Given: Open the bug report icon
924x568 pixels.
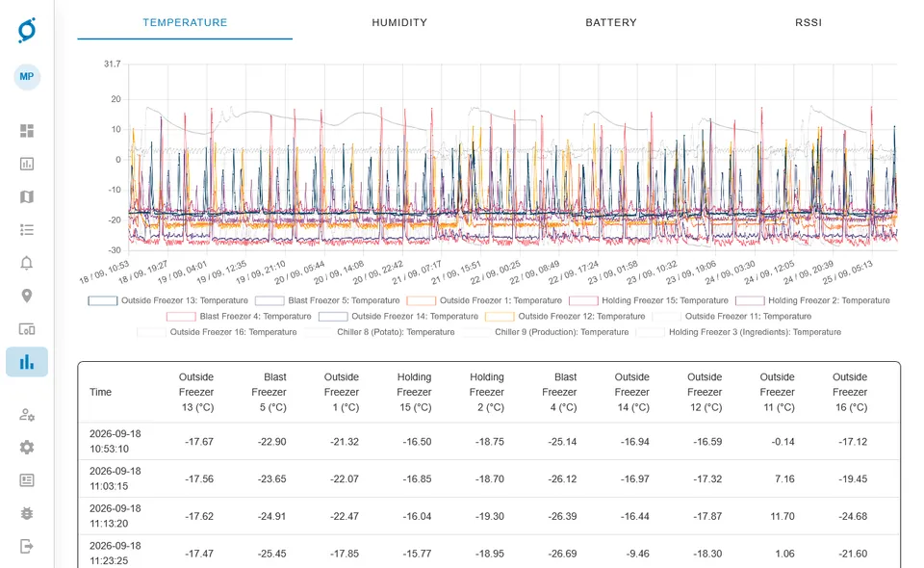Looking at the screenshot, I should (27, 514).
